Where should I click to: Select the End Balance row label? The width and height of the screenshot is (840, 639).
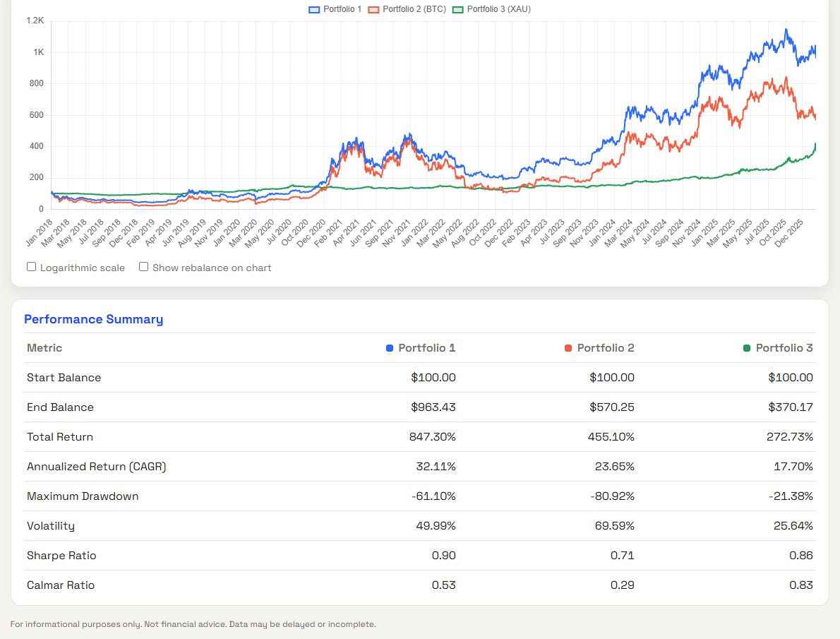pyautogui.click(x=60, y=407)
